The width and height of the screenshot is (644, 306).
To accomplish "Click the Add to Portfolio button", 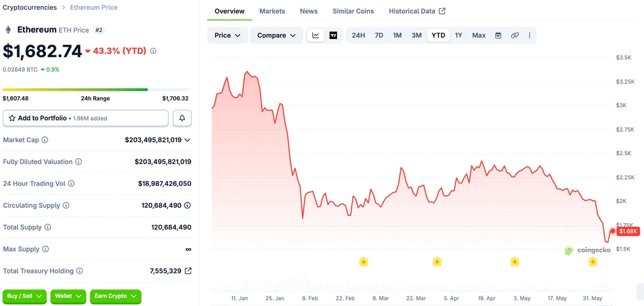I will 86,118.
